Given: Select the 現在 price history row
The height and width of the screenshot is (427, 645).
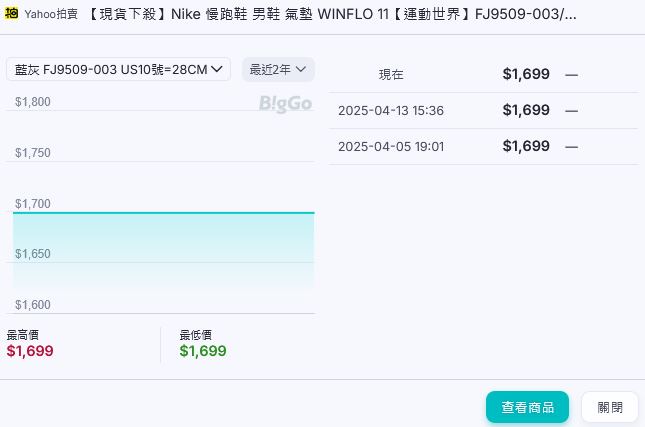Looking at the screenshot, I should [x=483, y=74].
